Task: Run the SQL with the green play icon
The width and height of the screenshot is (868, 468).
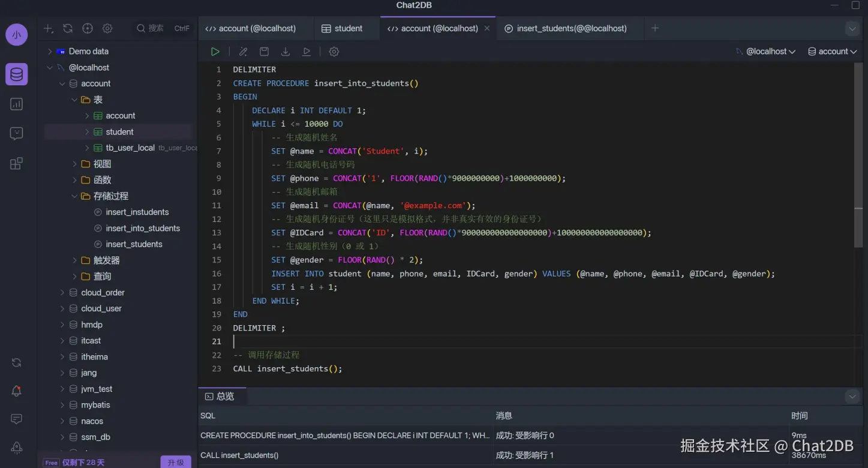Action: click(x=215, y=52)
